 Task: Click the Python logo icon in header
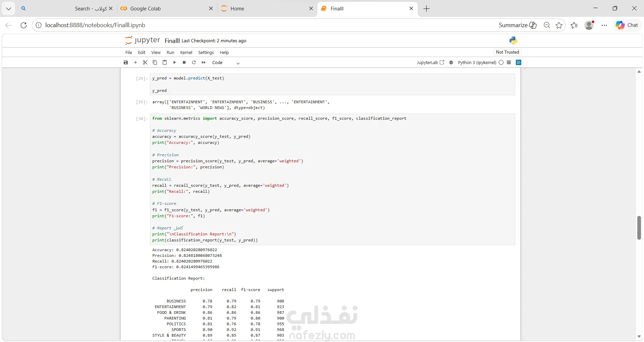click(513, 41)
